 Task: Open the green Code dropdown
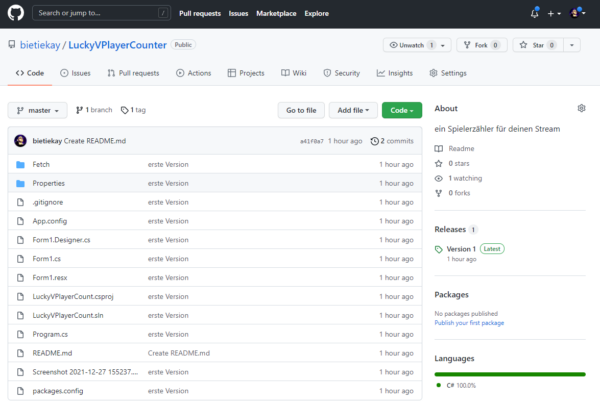point(402,110)
